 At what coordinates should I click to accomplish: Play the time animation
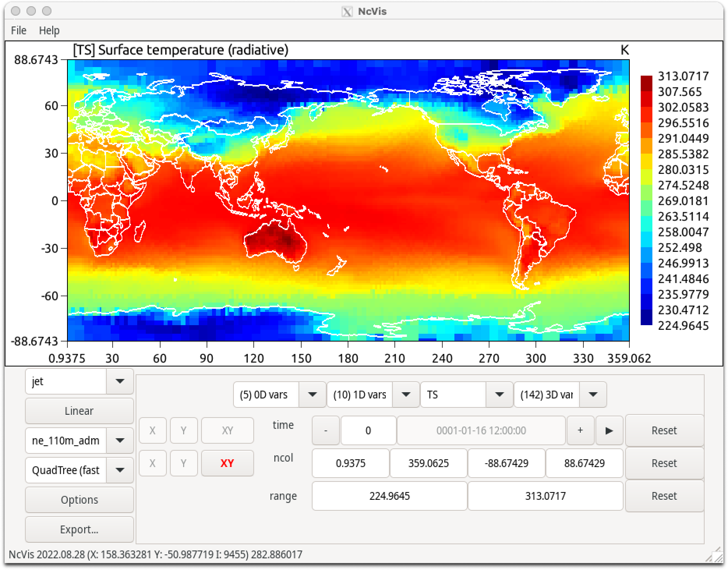click(609, 430)
